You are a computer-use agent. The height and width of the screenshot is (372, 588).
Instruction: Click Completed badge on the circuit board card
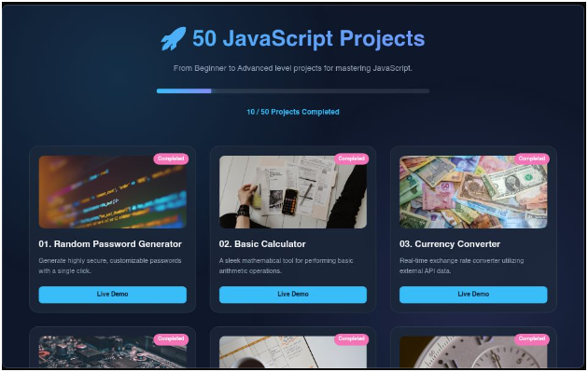171,339
